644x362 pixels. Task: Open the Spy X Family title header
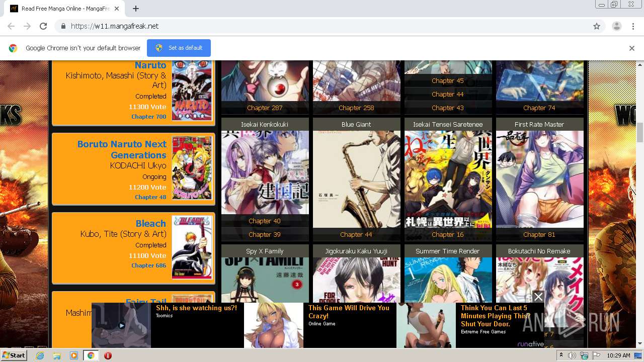(265, 251)
